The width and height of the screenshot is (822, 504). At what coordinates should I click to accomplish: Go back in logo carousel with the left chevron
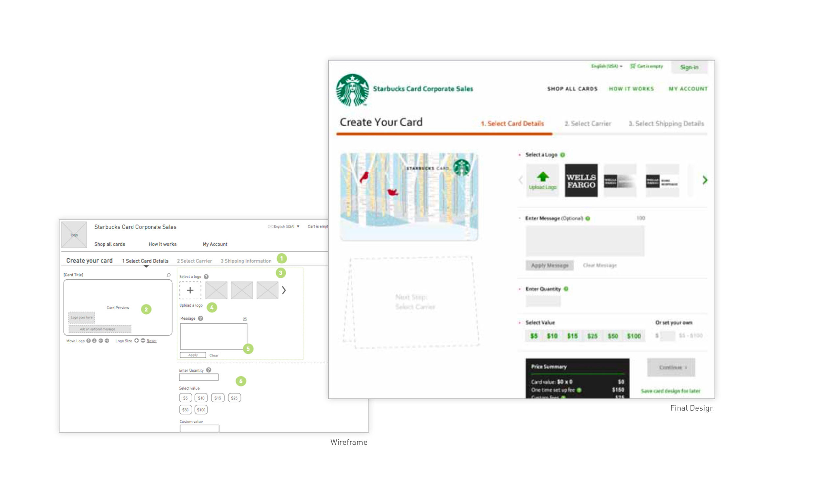point(520,180)
